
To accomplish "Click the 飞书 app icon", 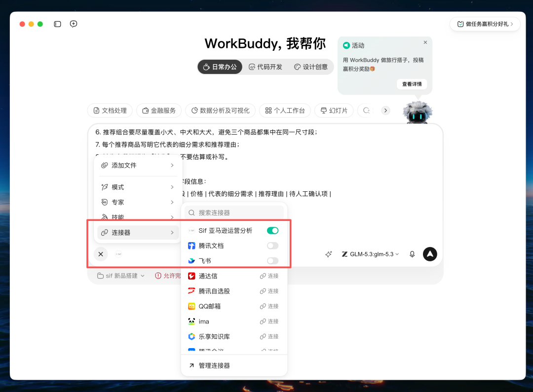I will (x=191, y=261).
